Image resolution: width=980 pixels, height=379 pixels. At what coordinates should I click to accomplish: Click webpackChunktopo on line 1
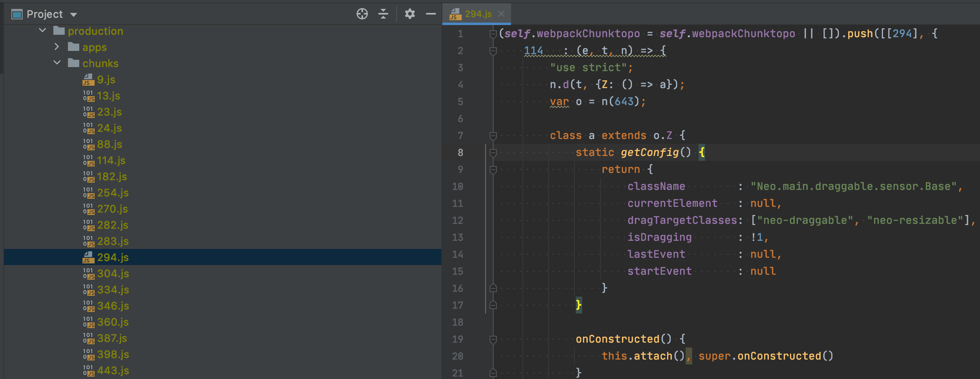point(588,34)
